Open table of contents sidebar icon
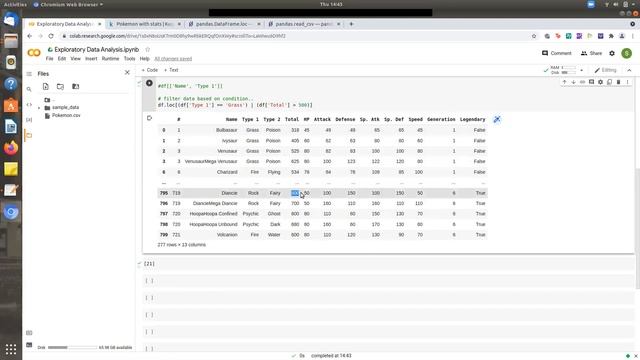Viewport: 640px width, 360px height. click(x=29, y=74)
